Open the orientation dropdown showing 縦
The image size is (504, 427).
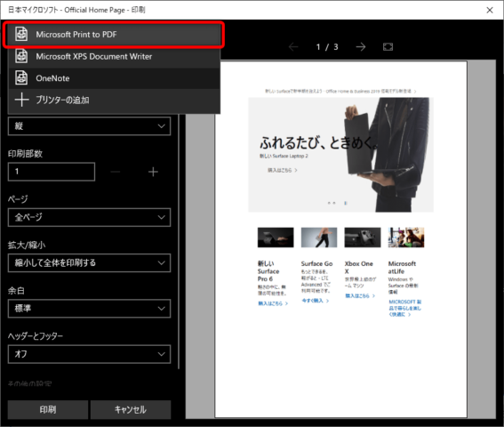pos(90,125)
